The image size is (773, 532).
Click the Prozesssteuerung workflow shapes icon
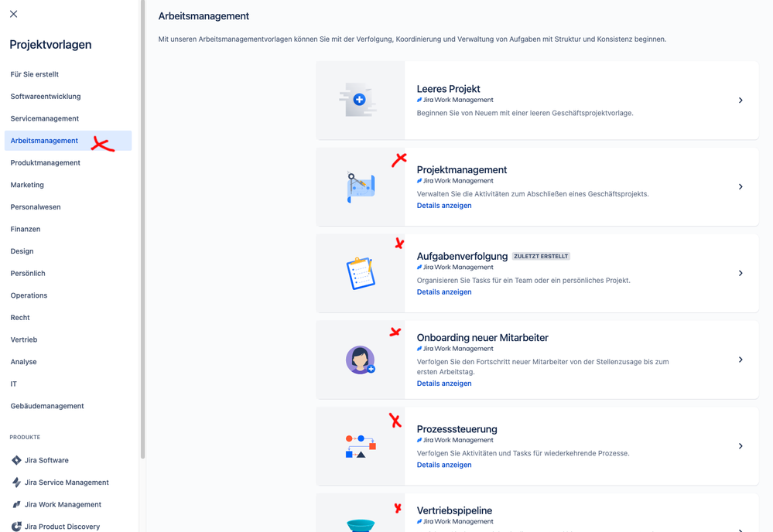(x=361, y=446)
